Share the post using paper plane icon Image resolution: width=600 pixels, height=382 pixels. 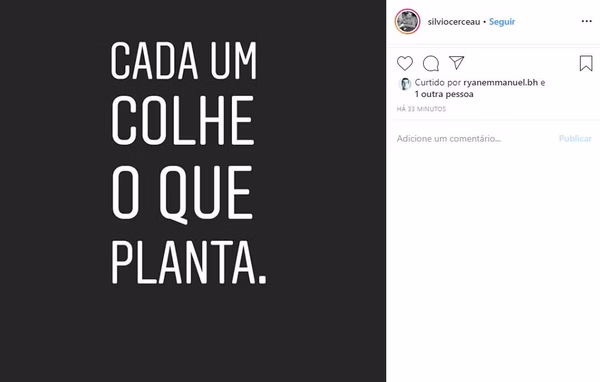pyautogui.click(x=457, y=63)
